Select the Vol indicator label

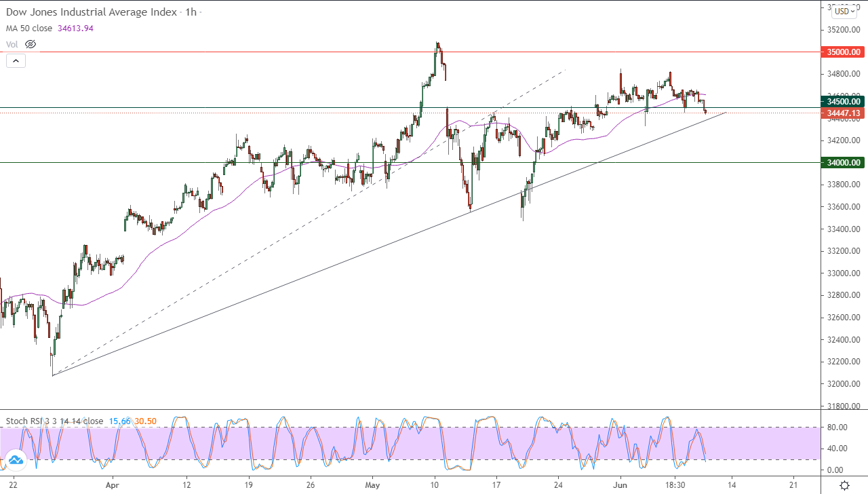(x=12, y=44)
